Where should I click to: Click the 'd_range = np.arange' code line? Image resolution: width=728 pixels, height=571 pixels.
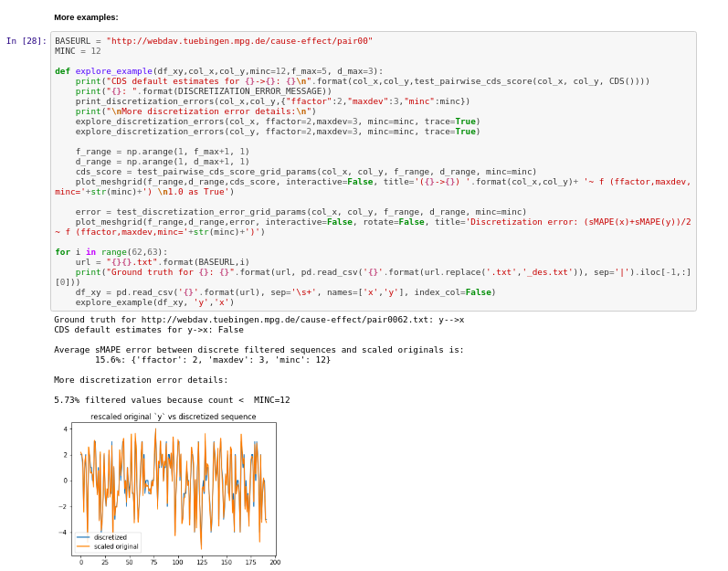click(x=163, y=162)
